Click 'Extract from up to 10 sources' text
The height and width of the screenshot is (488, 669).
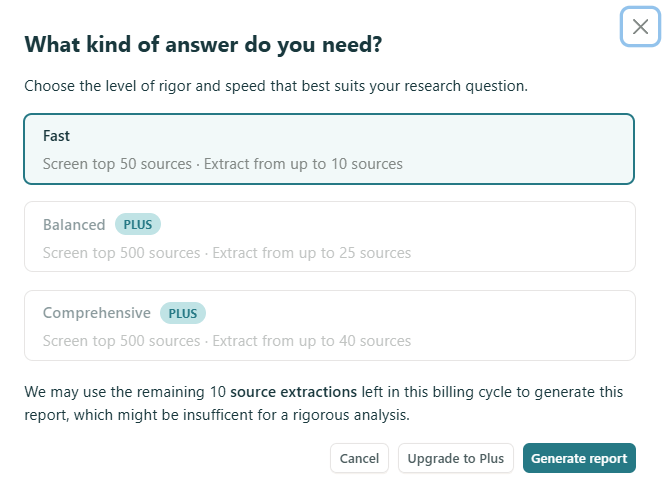point(303,164)
